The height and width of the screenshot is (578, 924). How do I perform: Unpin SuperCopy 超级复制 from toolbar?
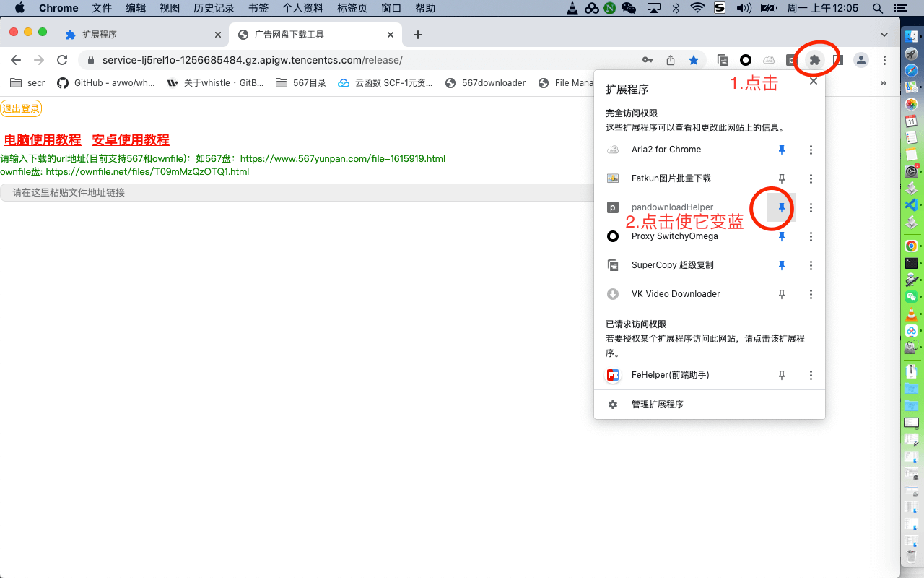pyautogui.click(x=781, y=265)
